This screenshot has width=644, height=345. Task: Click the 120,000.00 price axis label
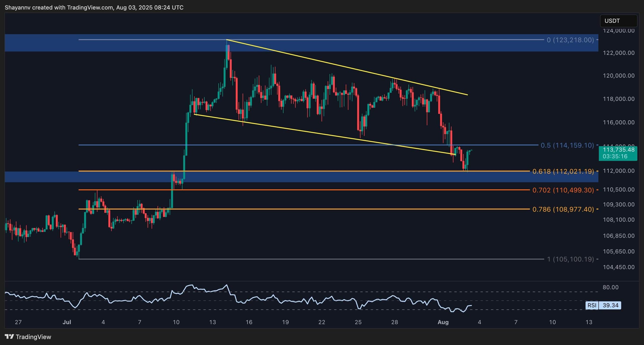(x=618, y=76)
